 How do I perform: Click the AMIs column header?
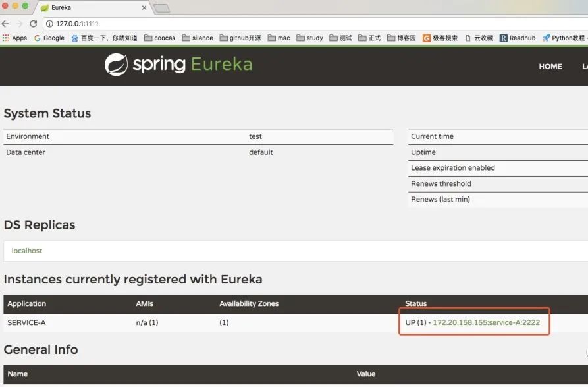(145, 304)
